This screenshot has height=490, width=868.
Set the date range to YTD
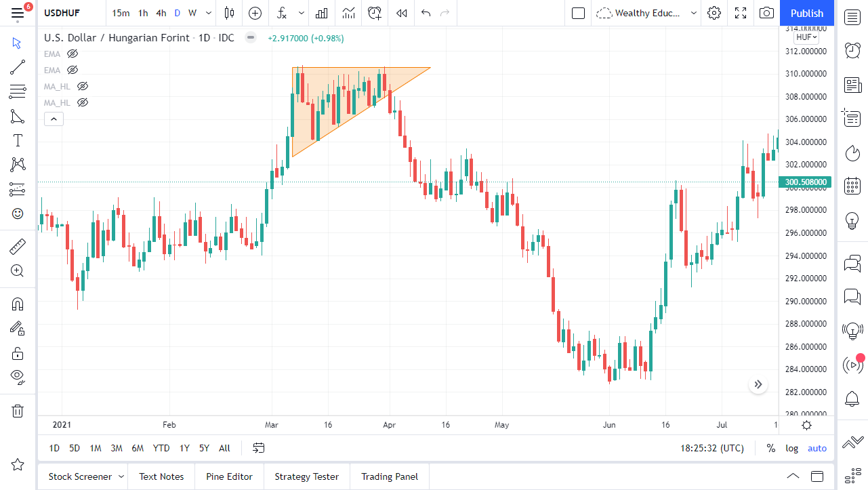[161, 448]
